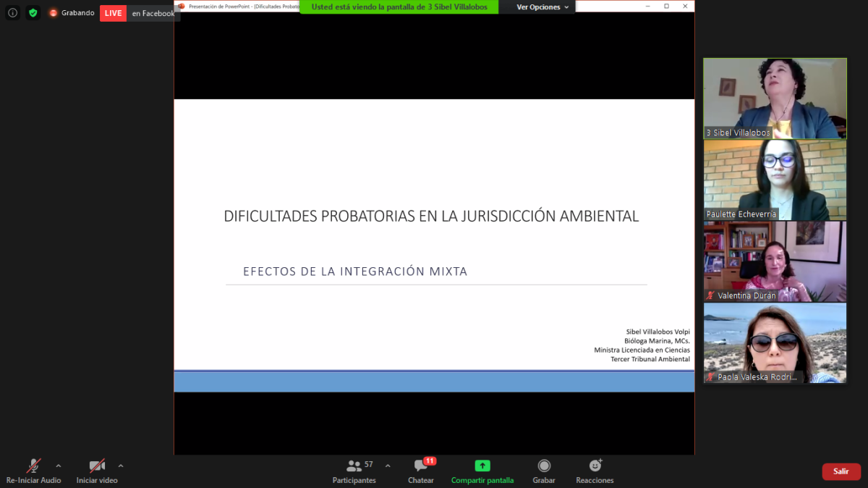The image size is (868, 488).
Task: Open the meeting information icon
Action: point(12,13)
